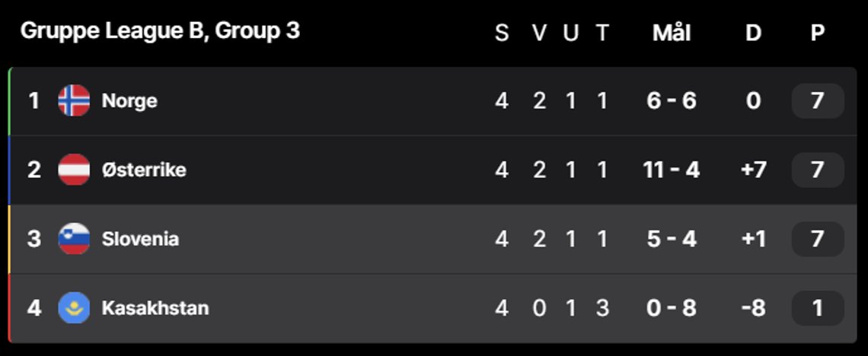Click Østerrike's 7 points badge
This screenshot has width=868, height=356.
pos(818,170)
